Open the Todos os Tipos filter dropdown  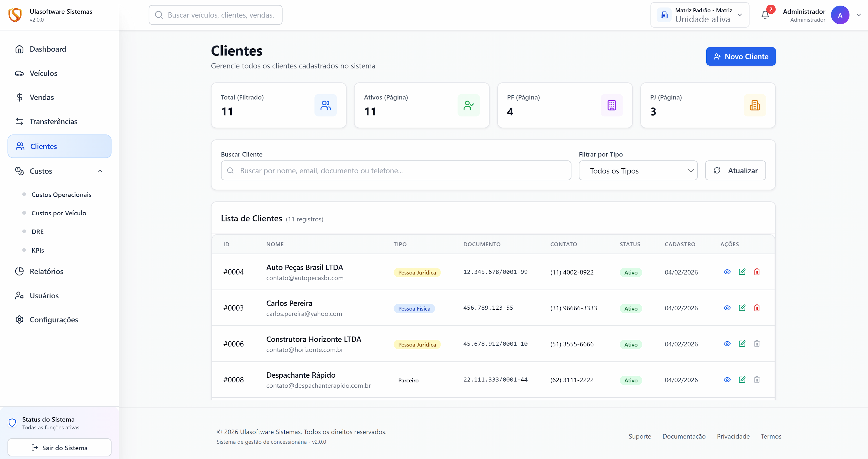638,171
